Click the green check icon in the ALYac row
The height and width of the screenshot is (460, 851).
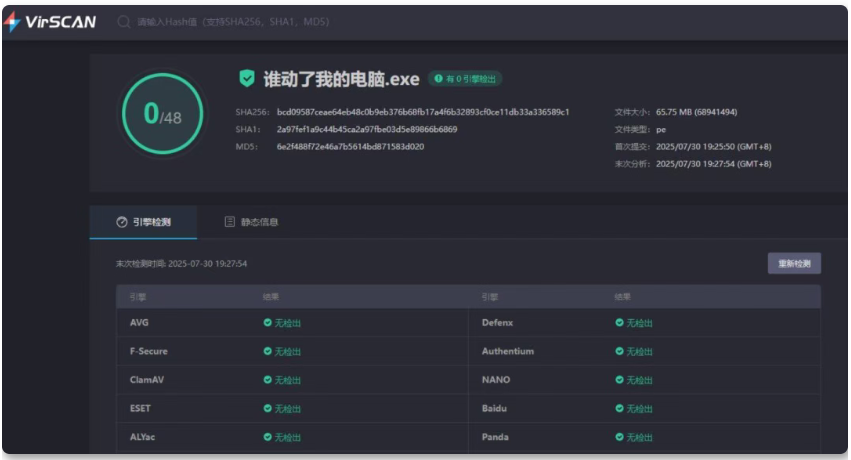(268, 437)
